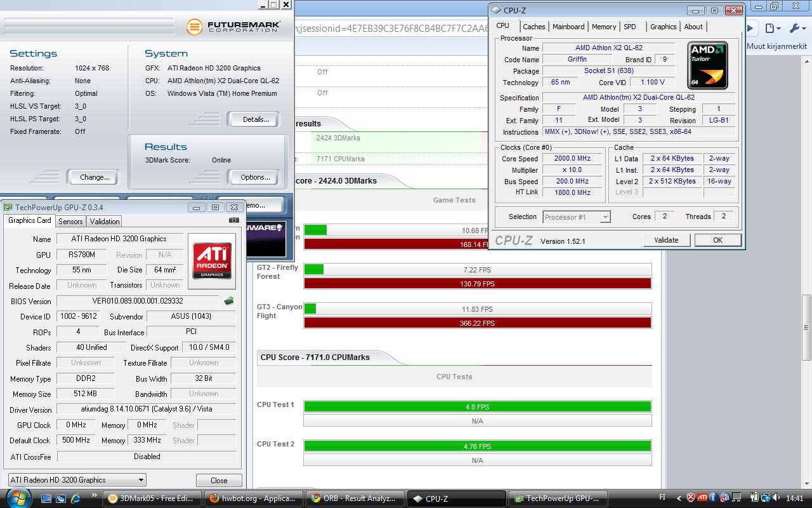
Task: Switch to ORB Result Analyzer taskbar button
Action: [x=355, y=498]
